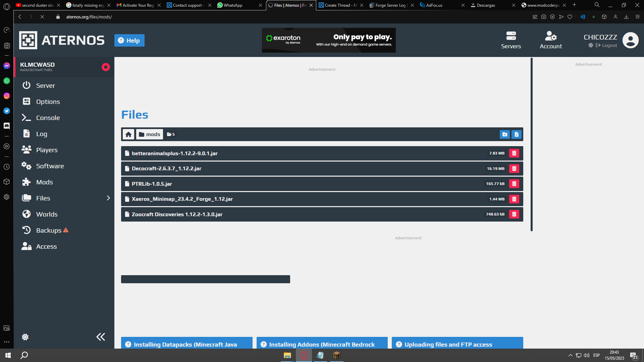The image size is (644, 362).
Task: Delete PTRLib-1.0.5.jar file
Action: click(514, 184)
